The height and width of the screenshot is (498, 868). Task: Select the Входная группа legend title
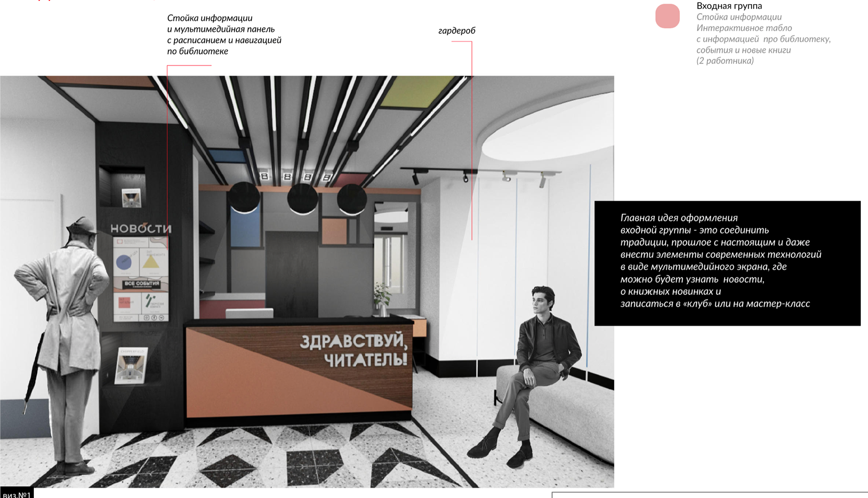(729, 6)
